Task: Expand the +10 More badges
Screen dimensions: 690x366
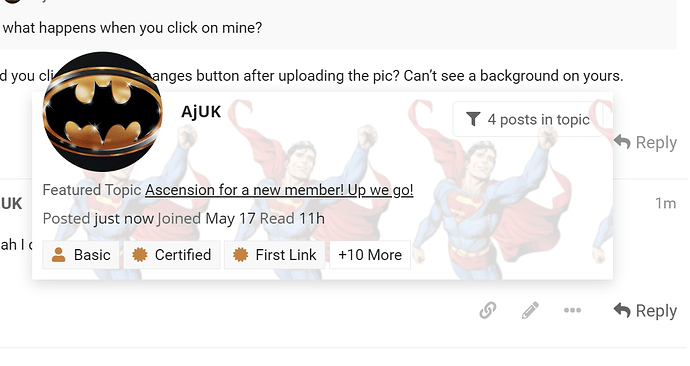Action: [370, 255]
